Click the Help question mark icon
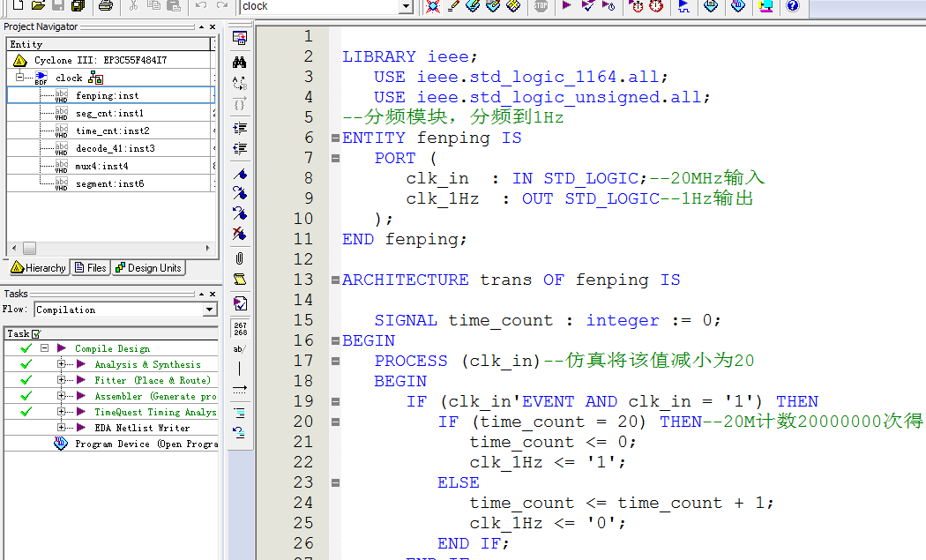The width and height of the screenshot is (926, 560). (x=792, y=6)
